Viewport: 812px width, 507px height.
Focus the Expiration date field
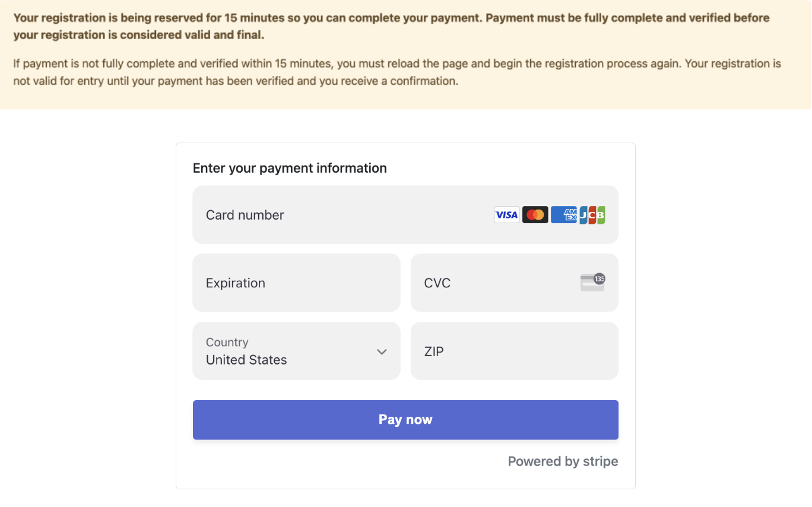coord(296,283)
